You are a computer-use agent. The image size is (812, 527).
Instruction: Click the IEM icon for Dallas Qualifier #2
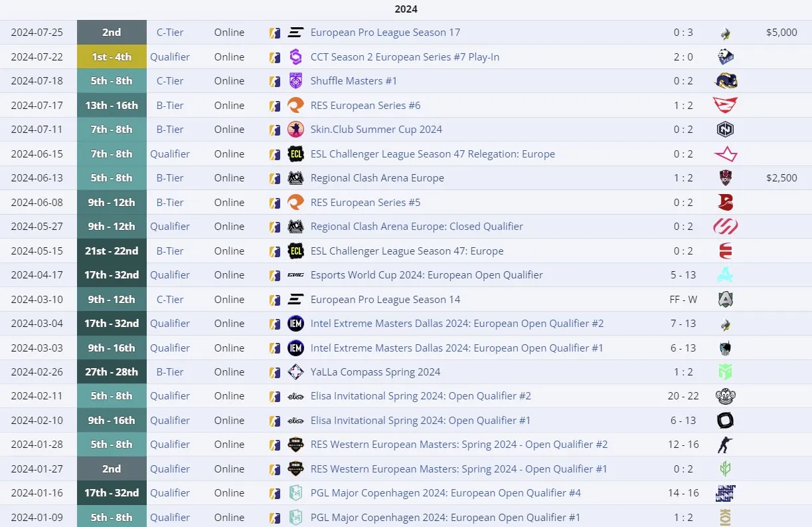(x=295, y=324)
